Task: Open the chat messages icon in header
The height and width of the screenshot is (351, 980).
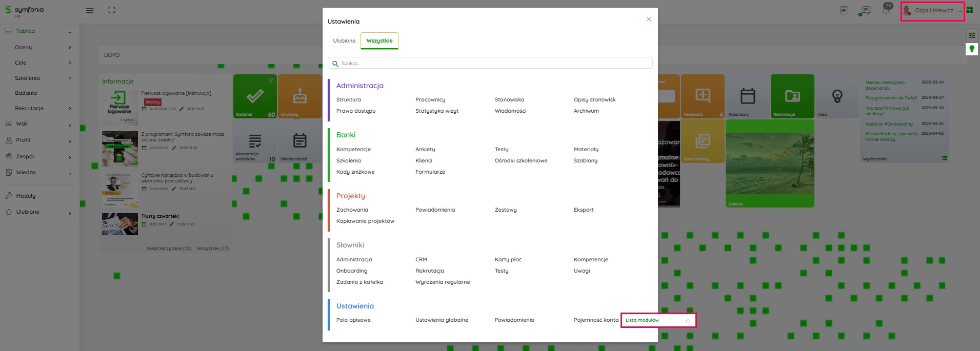Action: coord(865,11)
